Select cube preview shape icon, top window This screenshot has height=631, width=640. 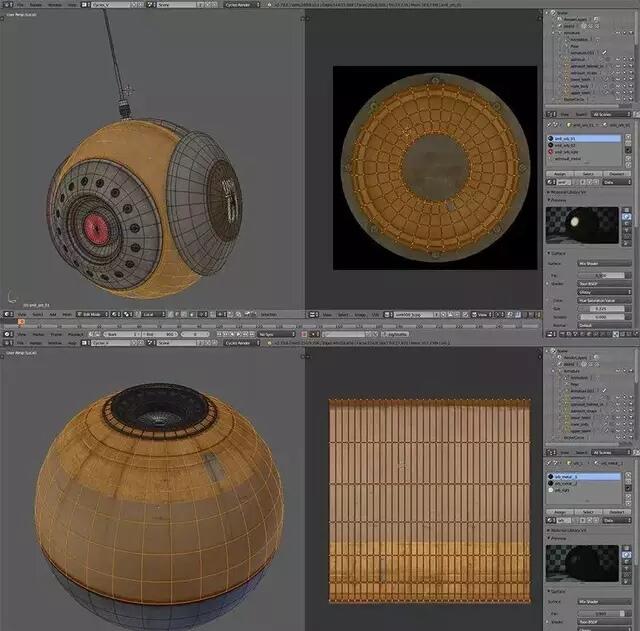point(627,224)
